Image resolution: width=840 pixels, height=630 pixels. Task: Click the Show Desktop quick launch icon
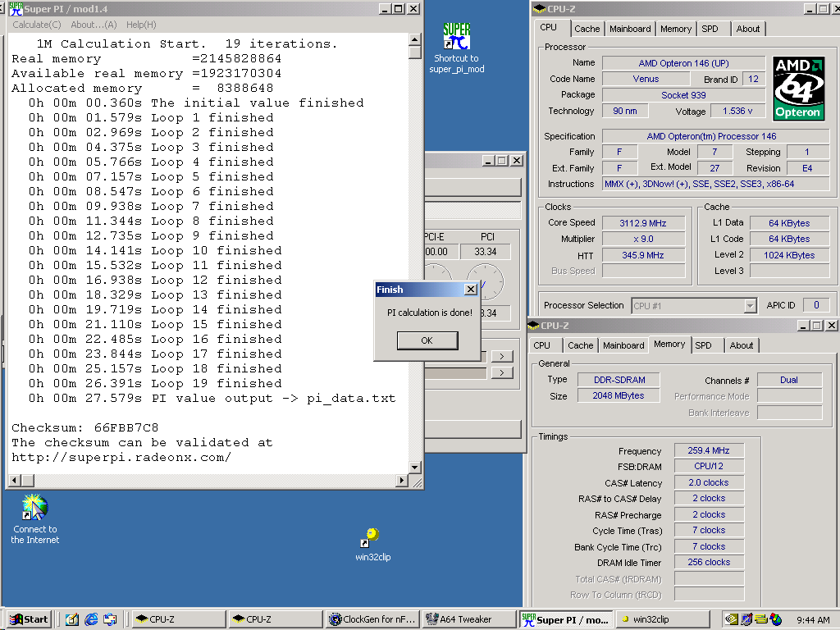111,619
